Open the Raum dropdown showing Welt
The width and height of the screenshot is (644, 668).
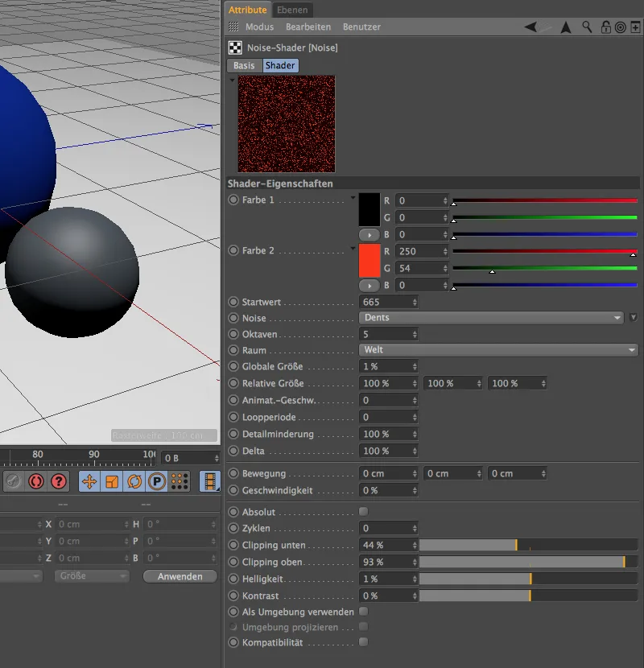(498, 350)
